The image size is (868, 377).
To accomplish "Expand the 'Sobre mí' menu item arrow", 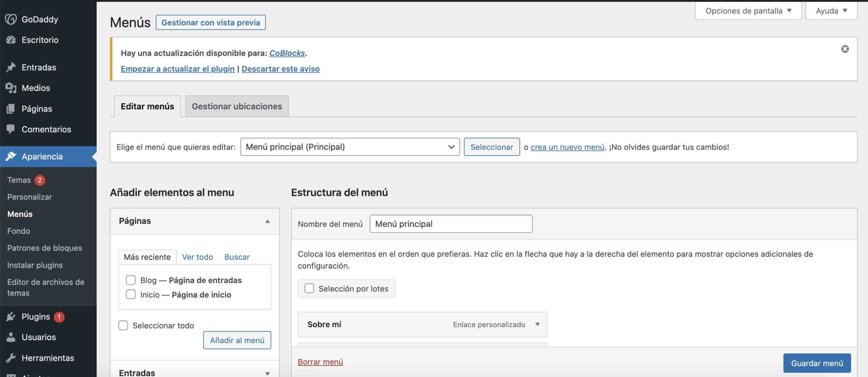I will (x=537, y=324).
